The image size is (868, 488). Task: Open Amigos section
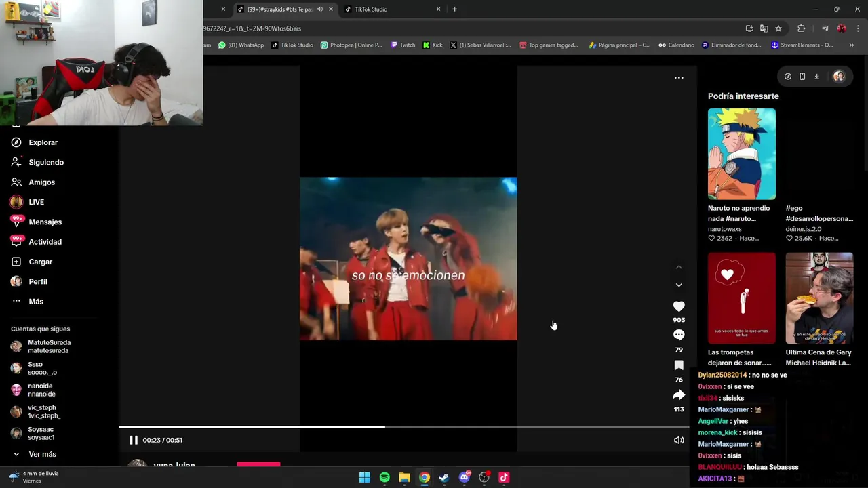click(41, 182)
